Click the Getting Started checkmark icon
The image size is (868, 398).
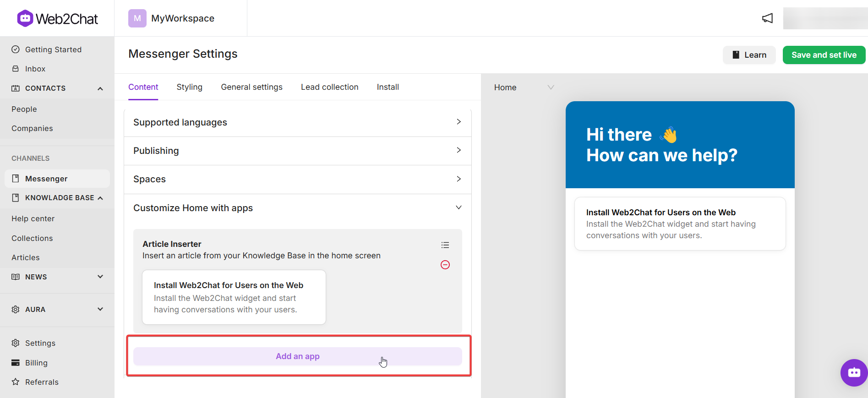tap(16, 49)
